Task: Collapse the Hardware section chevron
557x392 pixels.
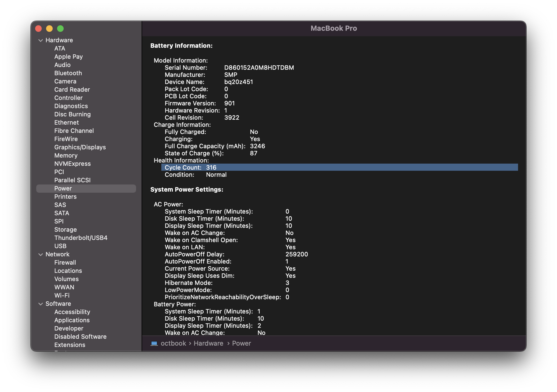Action: (x=41, y=40)
